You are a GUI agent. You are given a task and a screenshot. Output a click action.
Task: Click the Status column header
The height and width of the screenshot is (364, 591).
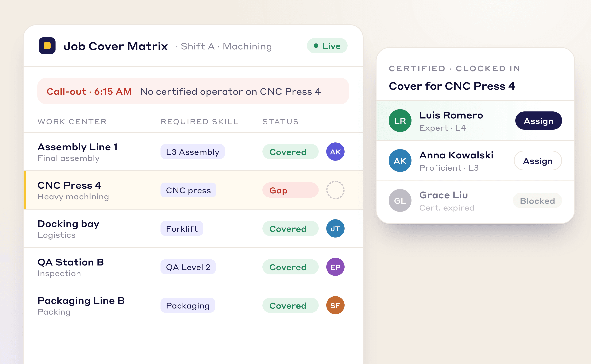[x=281, y=122]
